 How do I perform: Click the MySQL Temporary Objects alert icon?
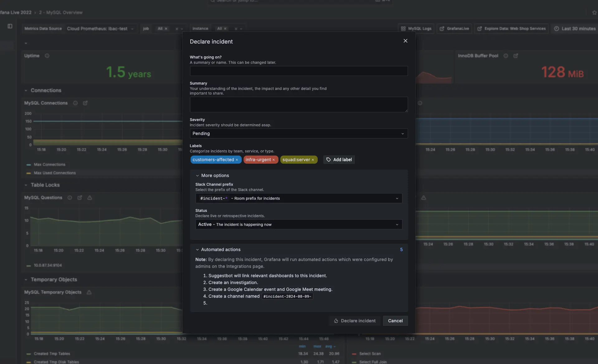pos(89,292)
